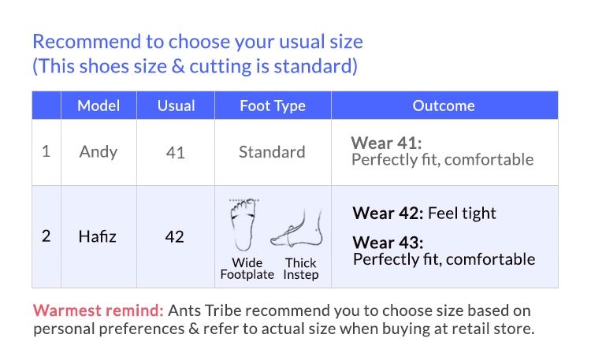Click the Warmest remind red text
This screenshot has width=591, height=364.
click(98, 310)
